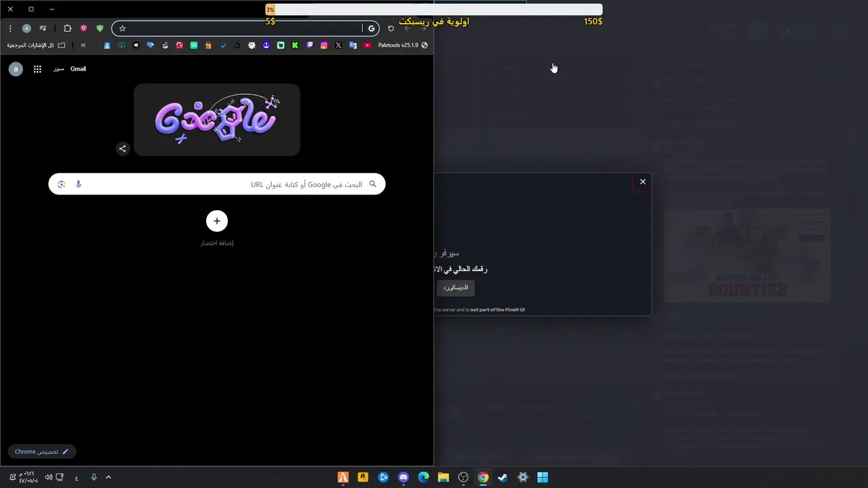Open Steam from the taskbar
The image size is (868, 488).
click(x=502, y=477)
